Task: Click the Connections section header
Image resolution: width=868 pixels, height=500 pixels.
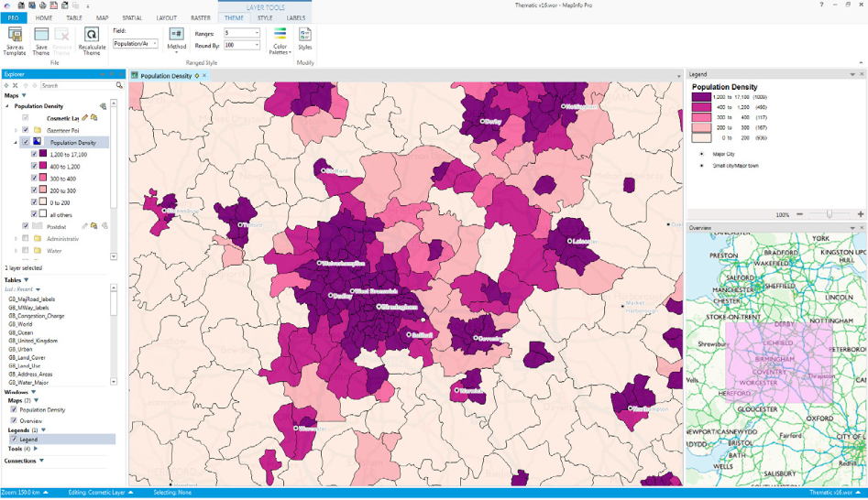Action: 20,461
